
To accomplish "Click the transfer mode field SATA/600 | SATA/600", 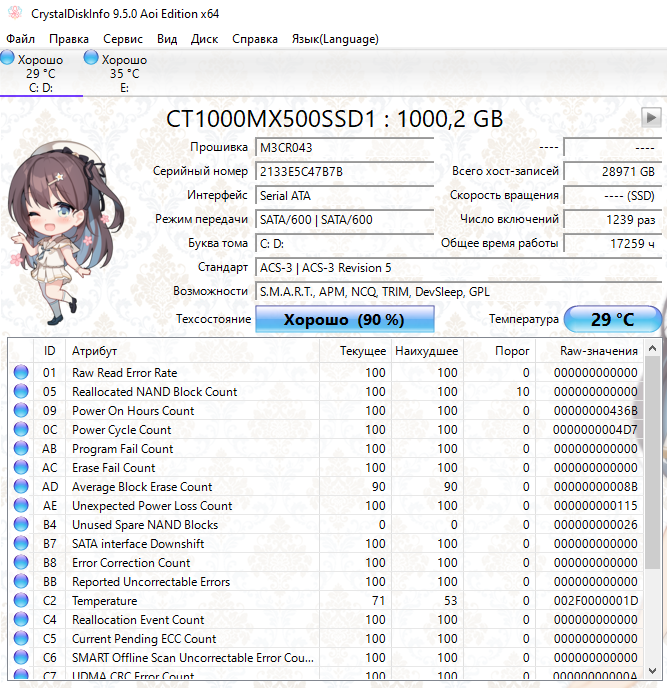I will 344,220.
